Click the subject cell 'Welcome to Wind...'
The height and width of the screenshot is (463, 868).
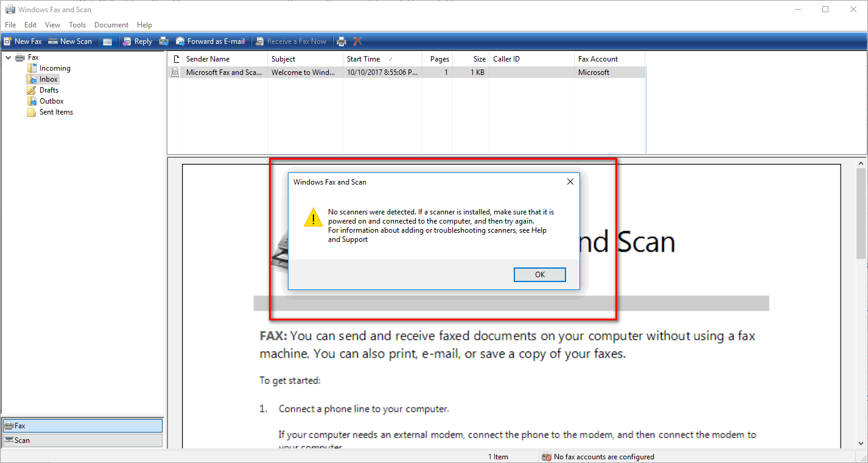click(x=303, y=72)
